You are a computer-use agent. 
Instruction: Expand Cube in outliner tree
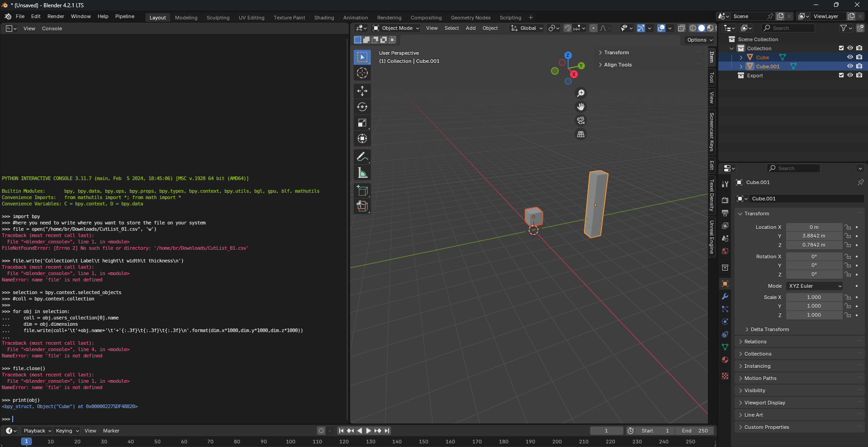pyautogui.click(x=741, y=57)
